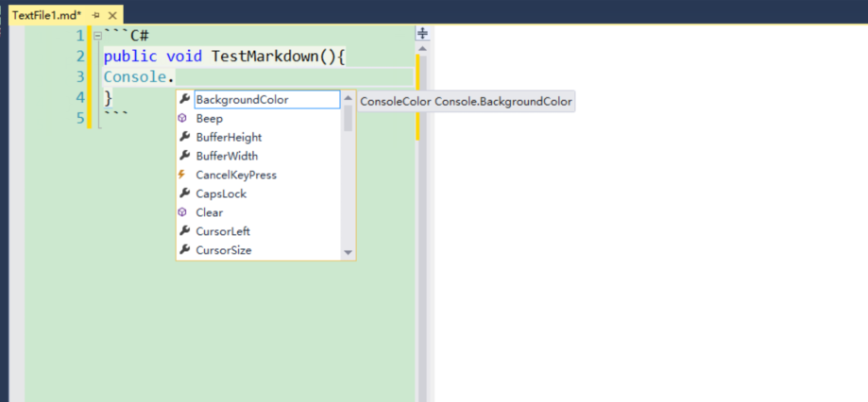Click the wrench icon beside BufferHeight

pyautogui.click(x=185, y=137)
